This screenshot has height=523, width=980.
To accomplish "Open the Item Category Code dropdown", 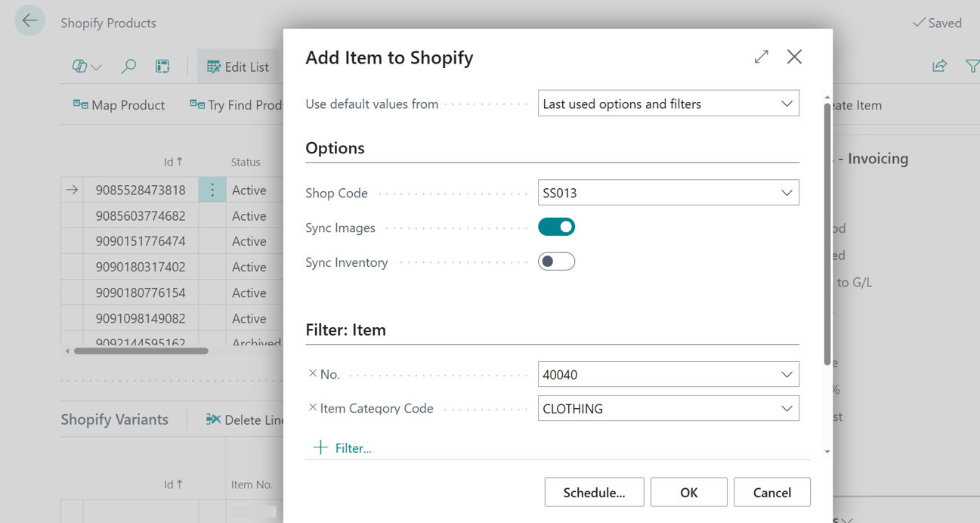I will (x=787, y=409).
